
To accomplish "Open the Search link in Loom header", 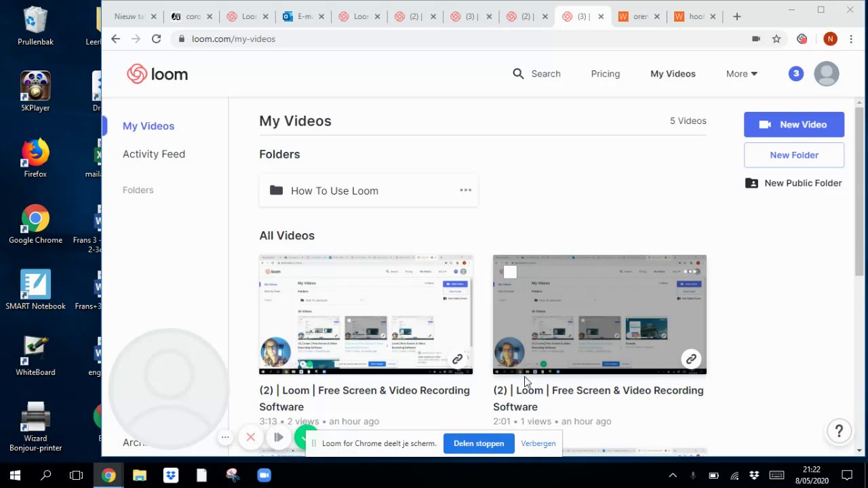I will pyautogui.click(x=546, y=74).
